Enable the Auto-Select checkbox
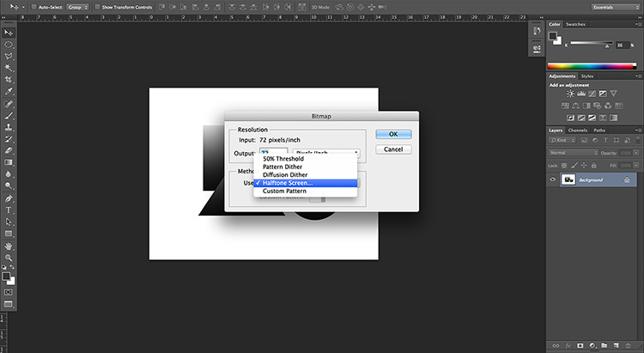The image size is (644, 353). [x=34, y=7]
